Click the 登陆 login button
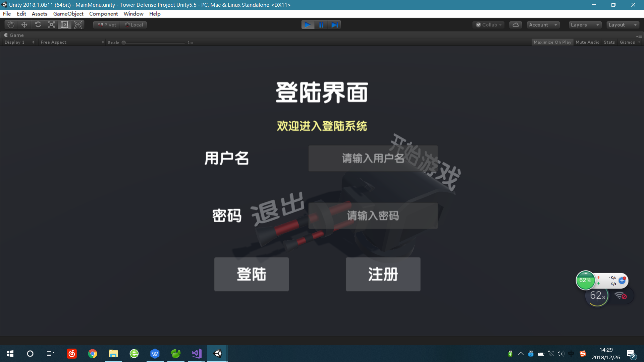The height and width of the screenshot is (362, 644). click(x=251, y=274)
